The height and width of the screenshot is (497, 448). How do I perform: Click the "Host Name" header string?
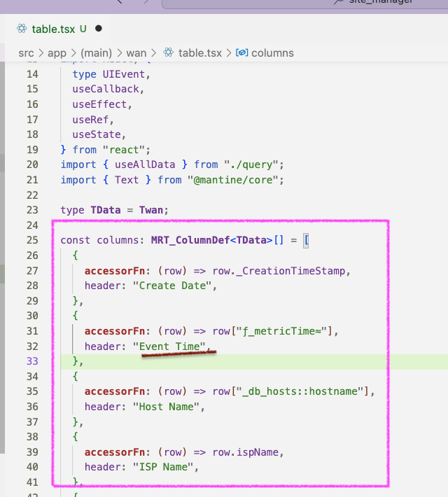tap(166, 407)
